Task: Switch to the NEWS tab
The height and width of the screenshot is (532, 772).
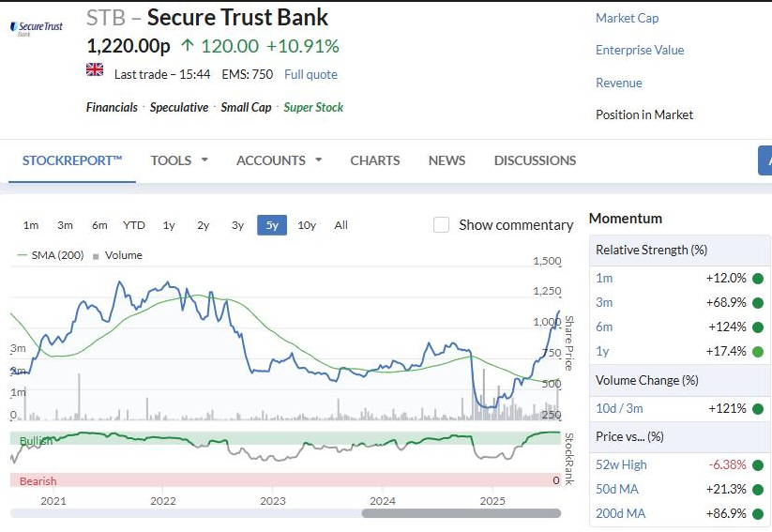Action: click(x=447, y=160)
